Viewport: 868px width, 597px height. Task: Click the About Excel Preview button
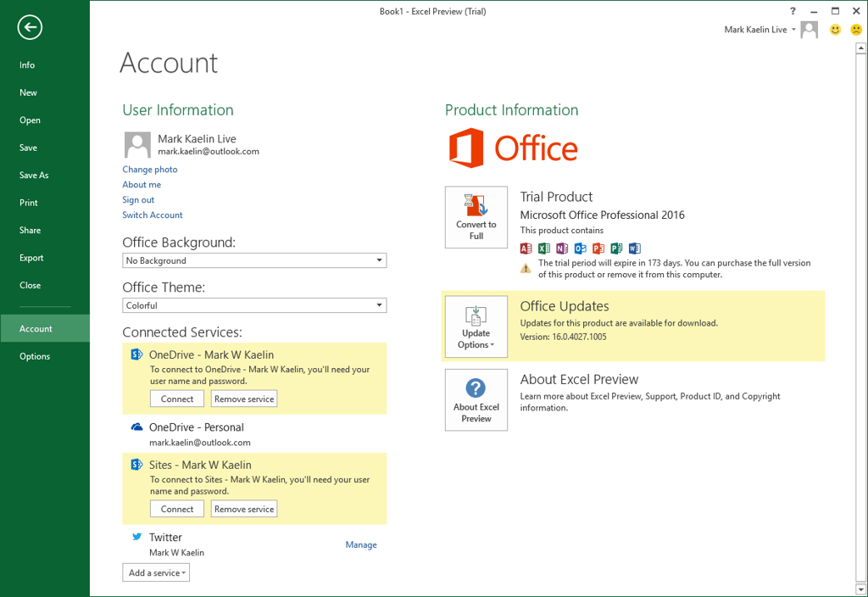pyautogui.click(x=476, y=400)
